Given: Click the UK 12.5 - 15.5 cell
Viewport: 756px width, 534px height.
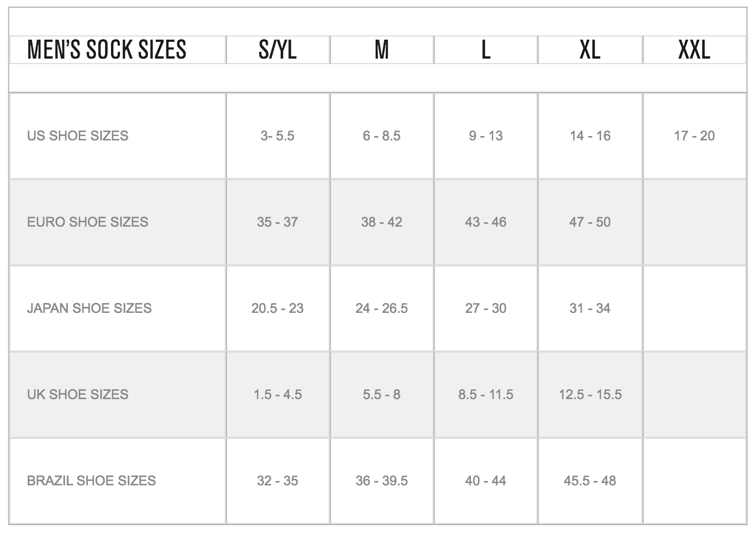Looking at the screenshot, I should tap(590, 395).
